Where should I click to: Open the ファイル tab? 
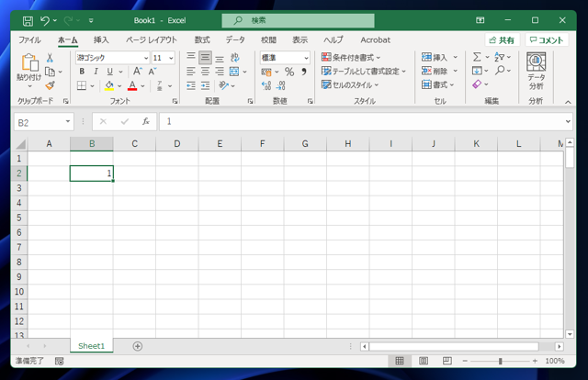tap(29, 39)
